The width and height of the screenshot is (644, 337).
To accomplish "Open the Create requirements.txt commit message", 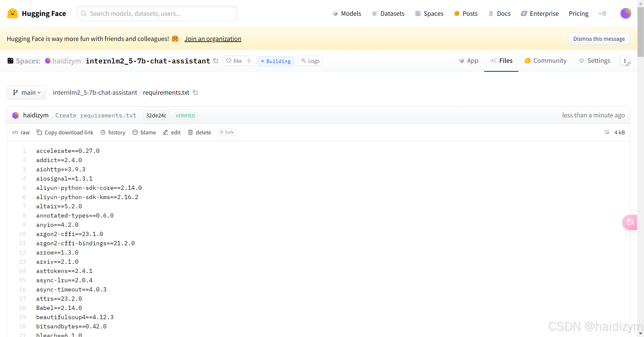I will (96, 115).
